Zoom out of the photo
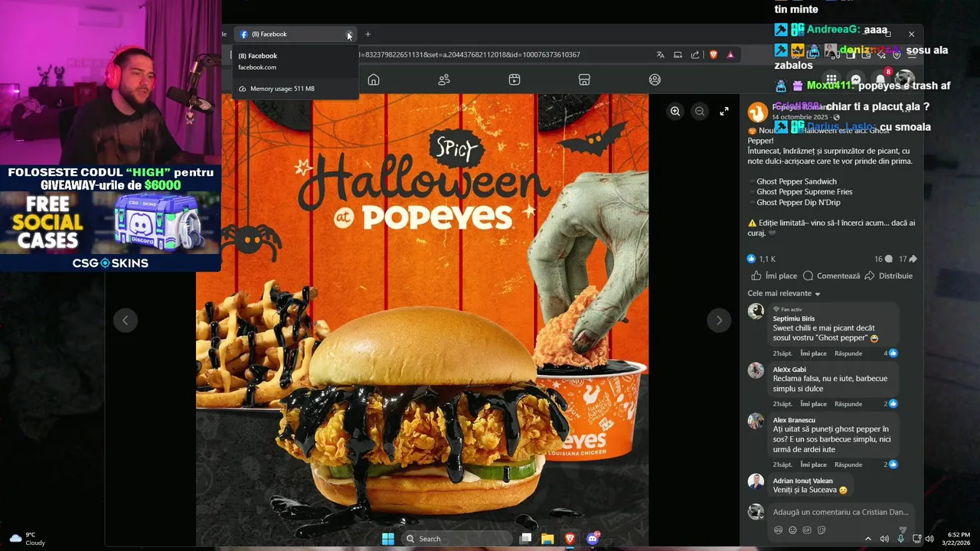The image size is (980, 551). [700, 112]
